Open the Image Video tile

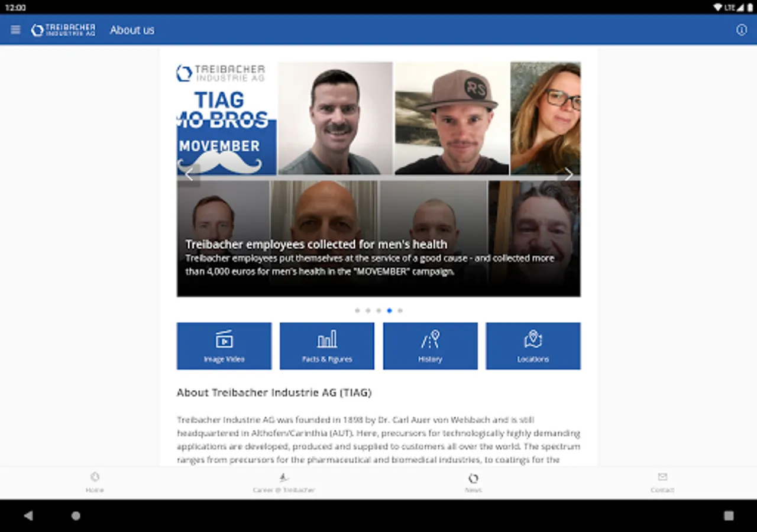(224, 346)
